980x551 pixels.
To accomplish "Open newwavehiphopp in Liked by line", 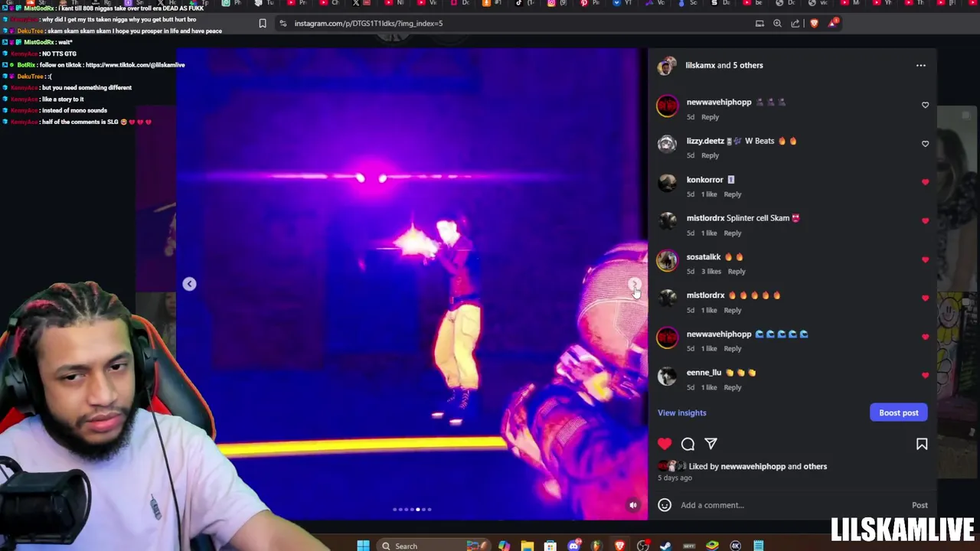I will [753, 466].
